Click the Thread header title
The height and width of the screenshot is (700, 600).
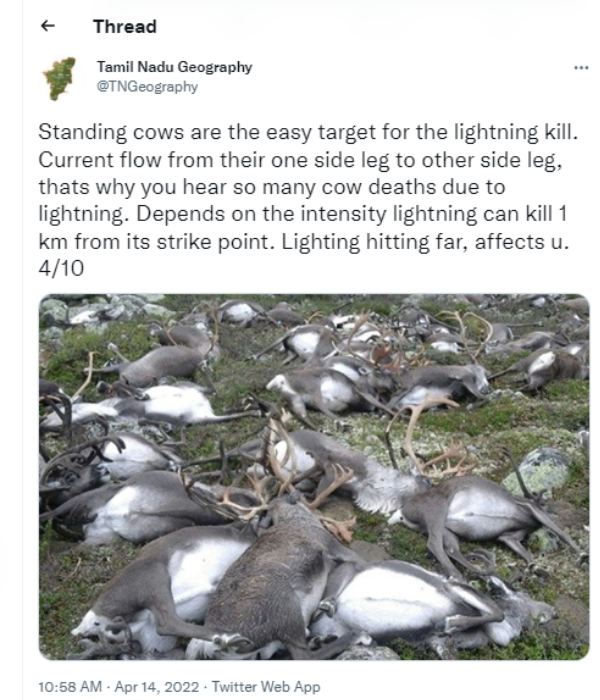(x=125, y=26)
